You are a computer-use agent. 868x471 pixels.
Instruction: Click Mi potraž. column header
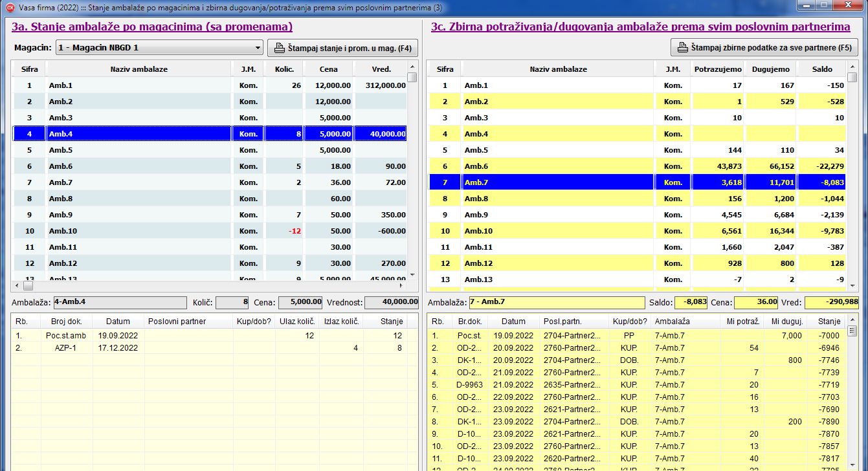[x=741, y=322]
